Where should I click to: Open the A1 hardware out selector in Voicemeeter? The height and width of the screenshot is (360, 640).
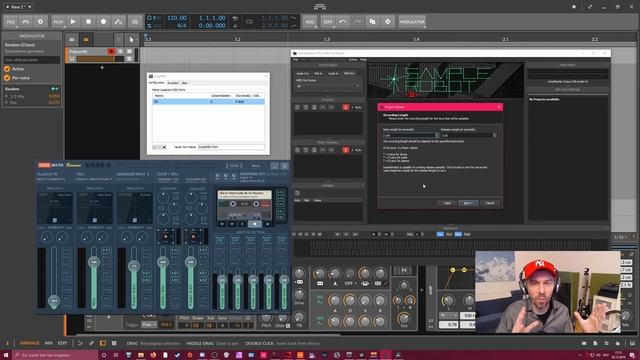point(218,176)
